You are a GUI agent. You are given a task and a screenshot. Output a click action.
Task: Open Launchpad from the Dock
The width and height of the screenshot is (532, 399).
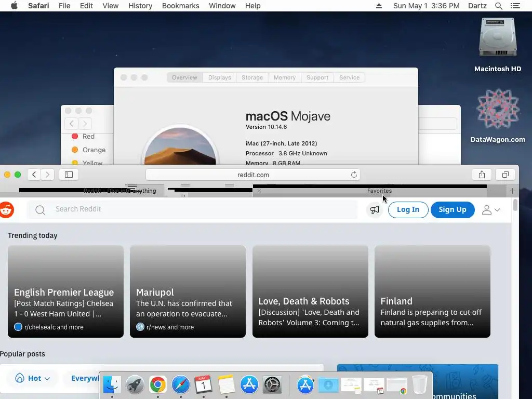135,384
